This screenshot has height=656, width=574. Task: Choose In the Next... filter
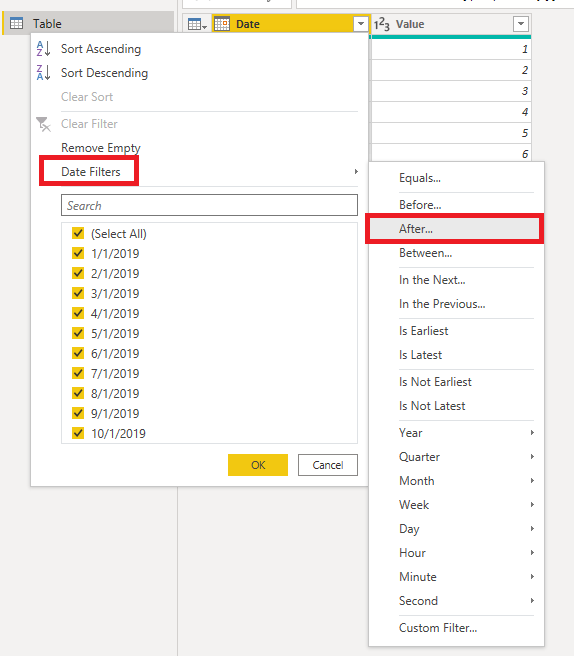432,279
